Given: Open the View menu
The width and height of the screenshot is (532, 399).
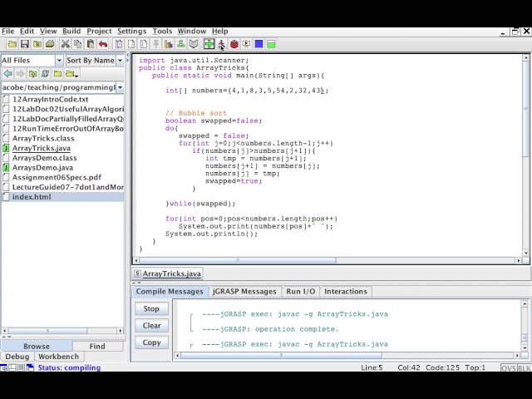Looking at the screenshot, I should (48, 32).
